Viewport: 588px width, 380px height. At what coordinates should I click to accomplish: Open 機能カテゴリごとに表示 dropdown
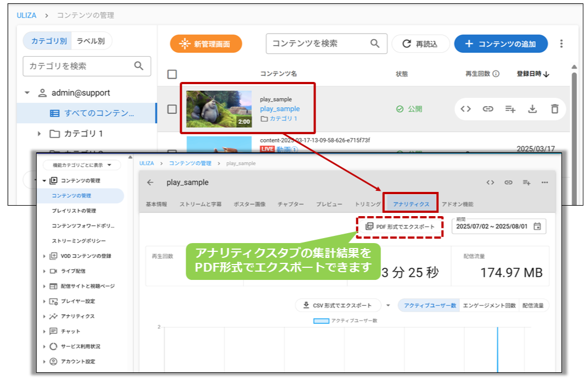(82, 165)
